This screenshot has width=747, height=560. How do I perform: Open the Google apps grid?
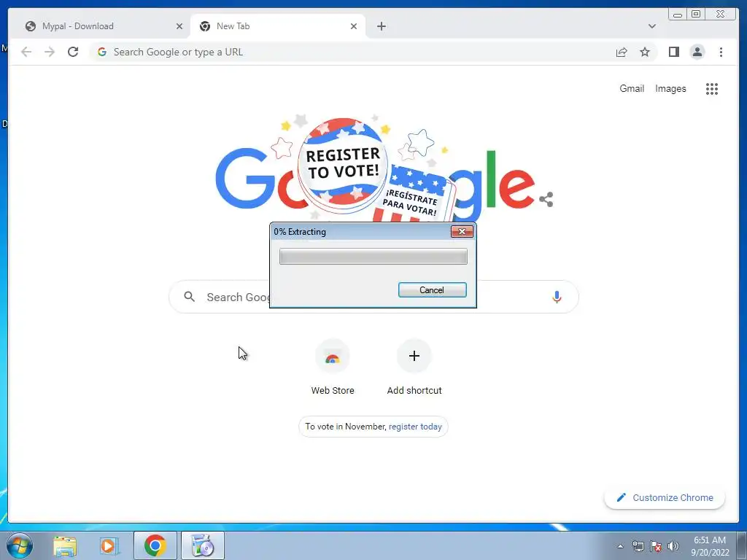[x=712, y=88]
